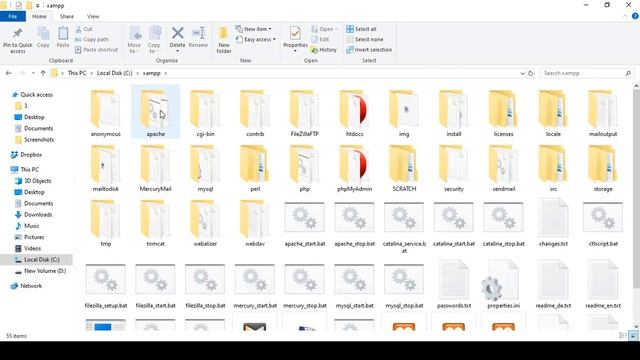Viewport: 640px width, 360px height.
Task: Expand the Open dropdown arrow
Action: [x=336, y=29]
